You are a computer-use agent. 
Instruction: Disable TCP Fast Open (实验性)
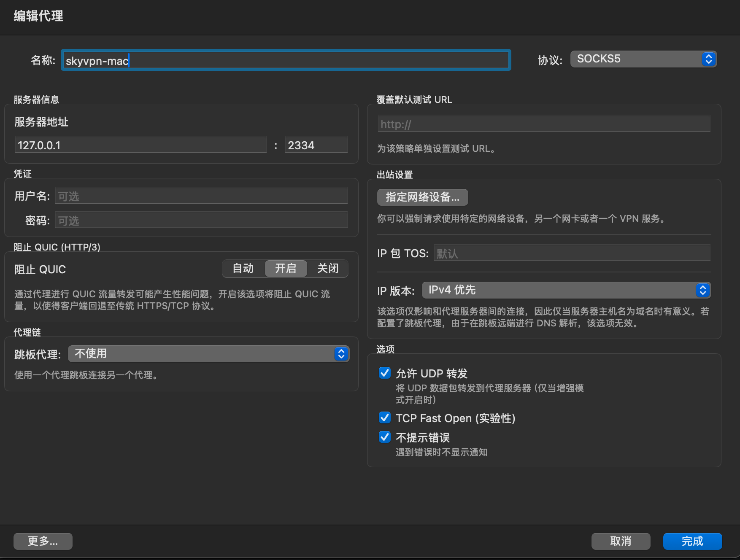point(384,417)
